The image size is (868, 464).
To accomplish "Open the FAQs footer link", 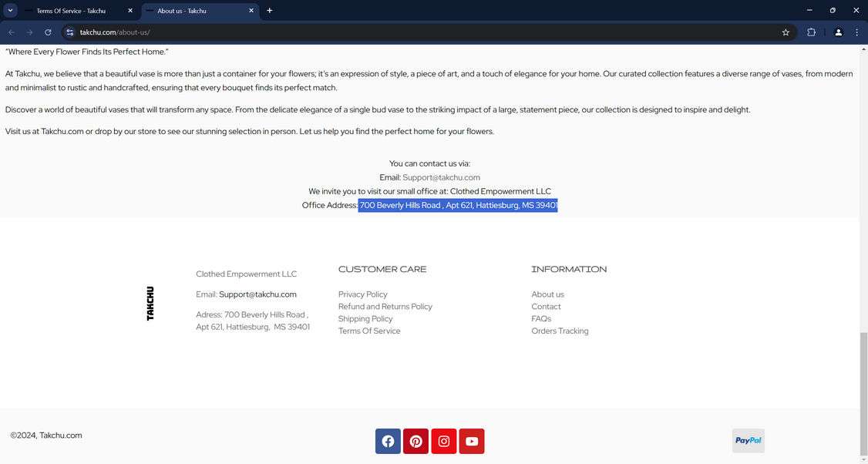I will (x=541, y=319).
